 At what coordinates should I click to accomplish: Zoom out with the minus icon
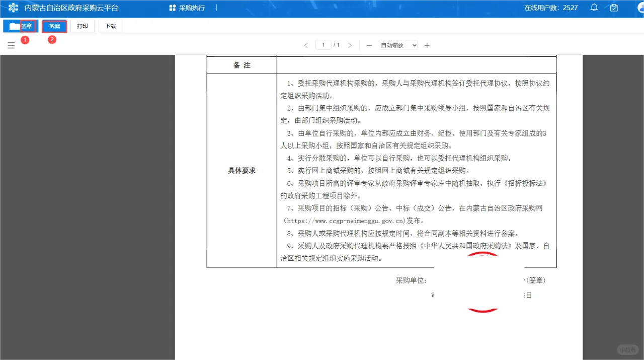(x=369, y=45)
